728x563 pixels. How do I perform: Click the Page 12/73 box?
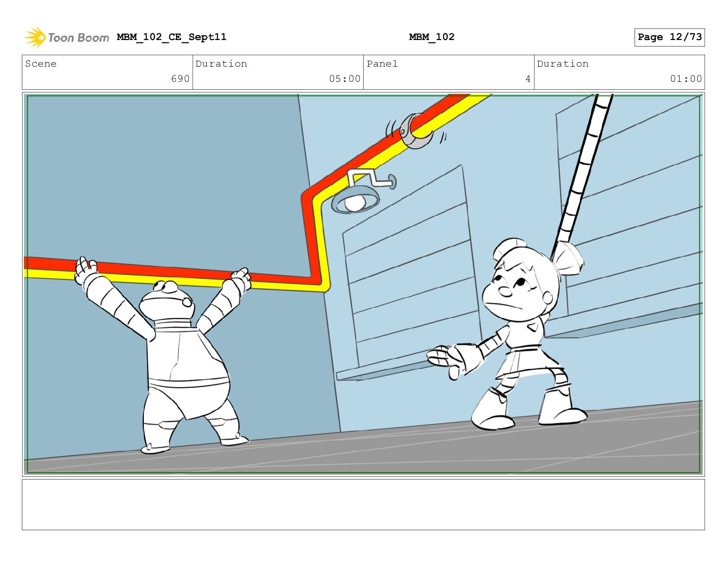pos(669,37)
